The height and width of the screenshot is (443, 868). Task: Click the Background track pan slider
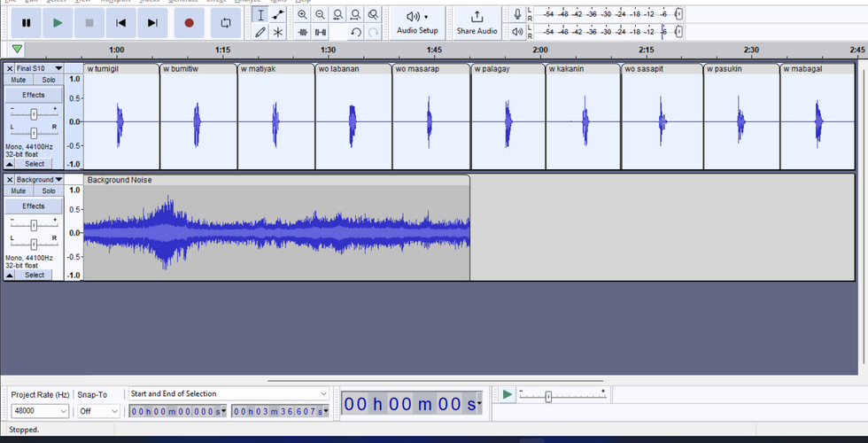tap(34, 245)
